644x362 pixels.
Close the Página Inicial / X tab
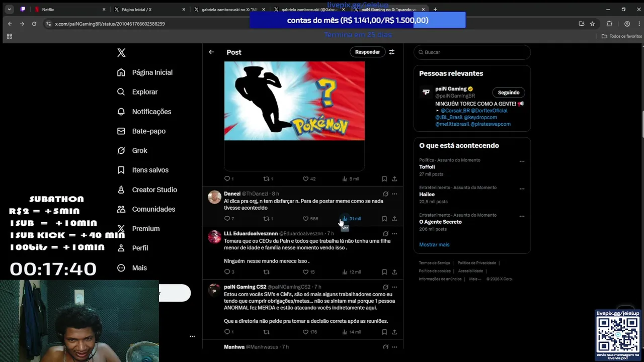(x=184, y=10)
